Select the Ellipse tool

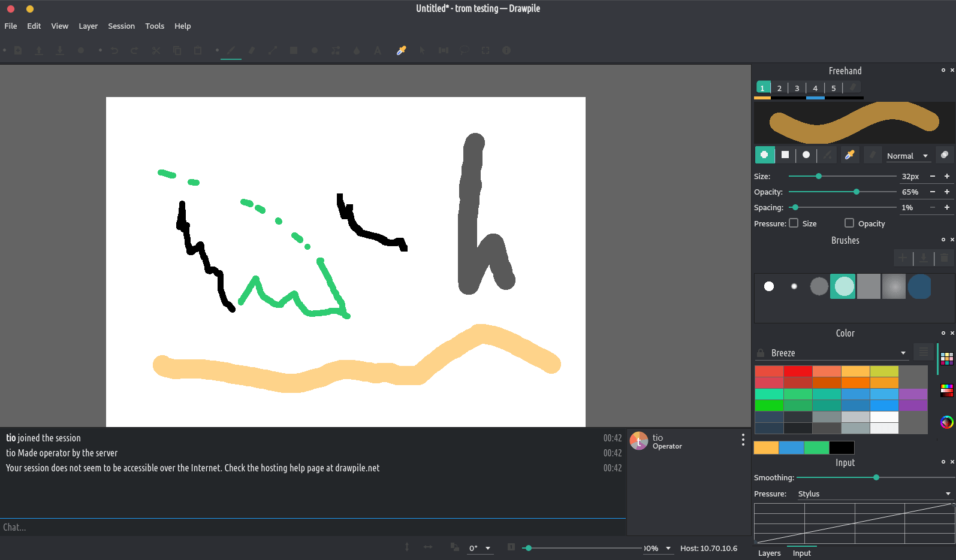point(315,50)
